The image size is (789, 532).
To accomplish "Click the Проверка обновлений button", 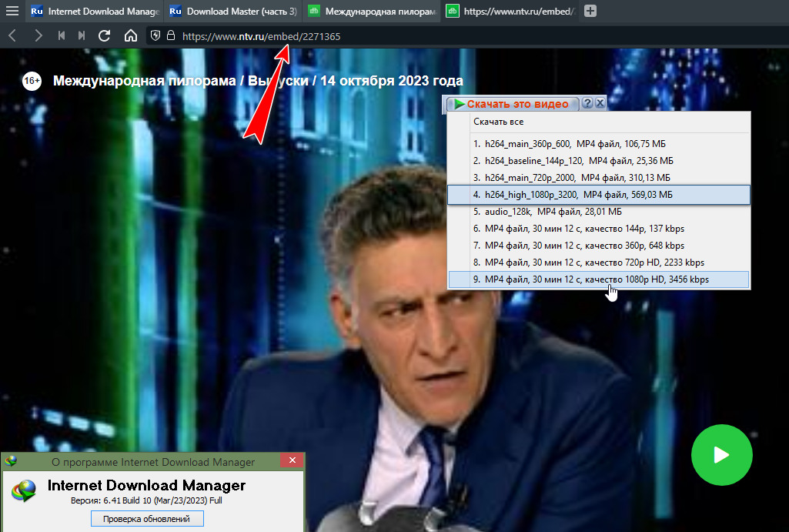I will pyautogui.click(x=147, y=519).
